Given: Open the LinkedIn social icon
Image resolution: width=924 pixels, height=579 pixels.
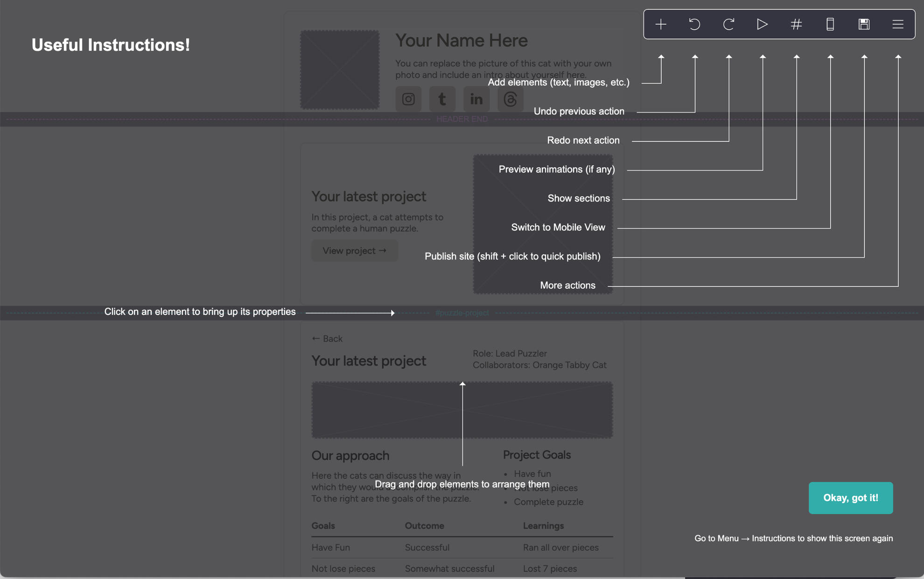Looking at the screenshot, I should click(x=476, y=99).
